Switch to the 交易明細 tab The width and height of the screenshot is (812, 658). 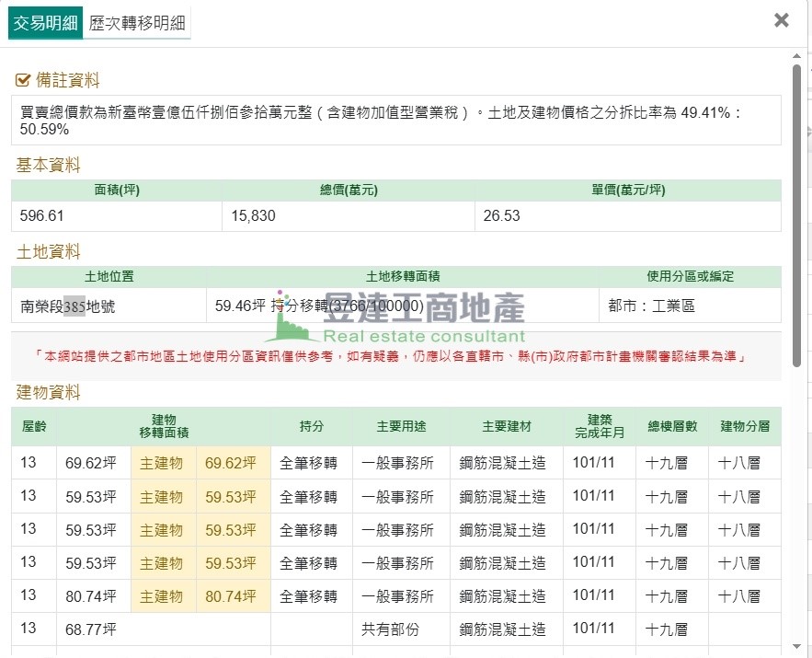45,24
